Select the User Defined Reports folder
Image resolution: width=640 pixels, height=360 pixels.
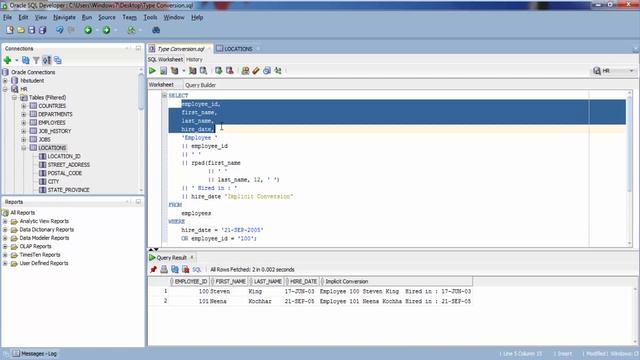coord(44,263)
